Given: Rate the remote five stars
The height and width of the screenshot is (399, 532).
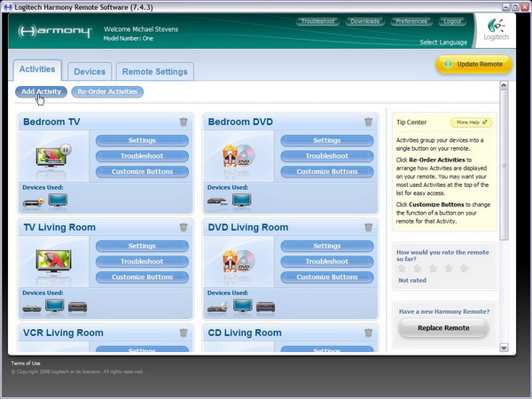Looking at the screenshot, I should tap(464, 269).
